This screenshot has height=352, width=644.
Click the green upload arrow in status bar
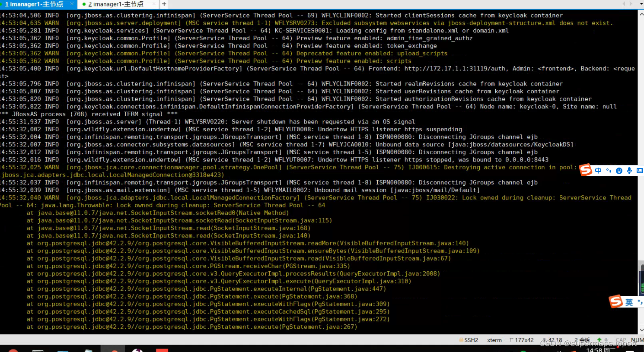tap(599, 340)
